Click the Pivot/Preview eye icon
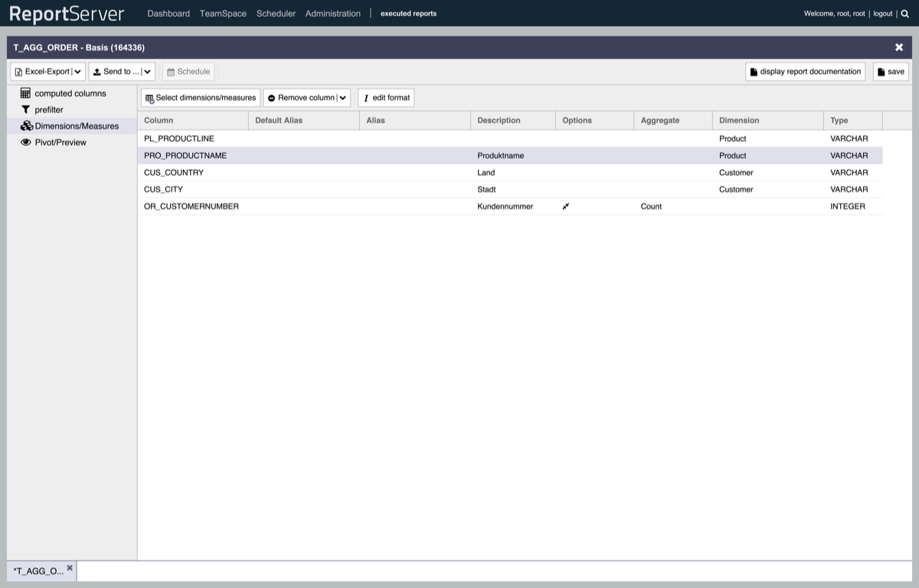This screenshot has height=588, width=919. tap(26, 142)
